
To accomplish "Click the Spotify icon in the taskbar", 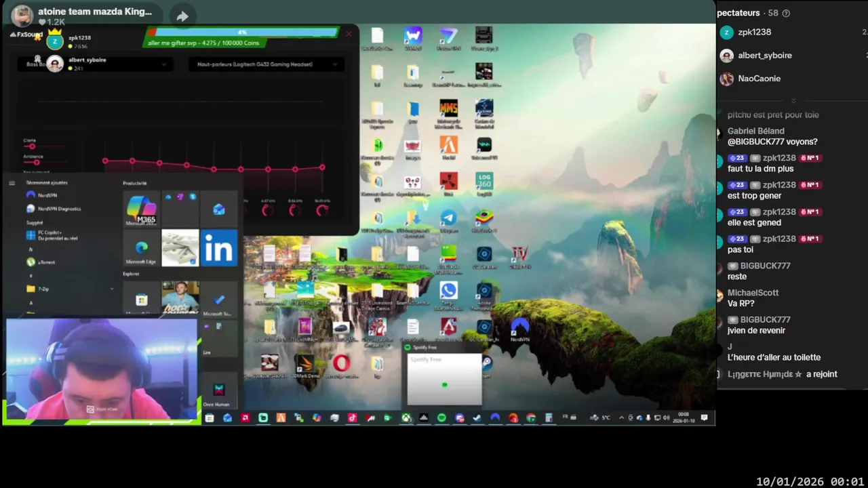I will click(x=441, y=418).
